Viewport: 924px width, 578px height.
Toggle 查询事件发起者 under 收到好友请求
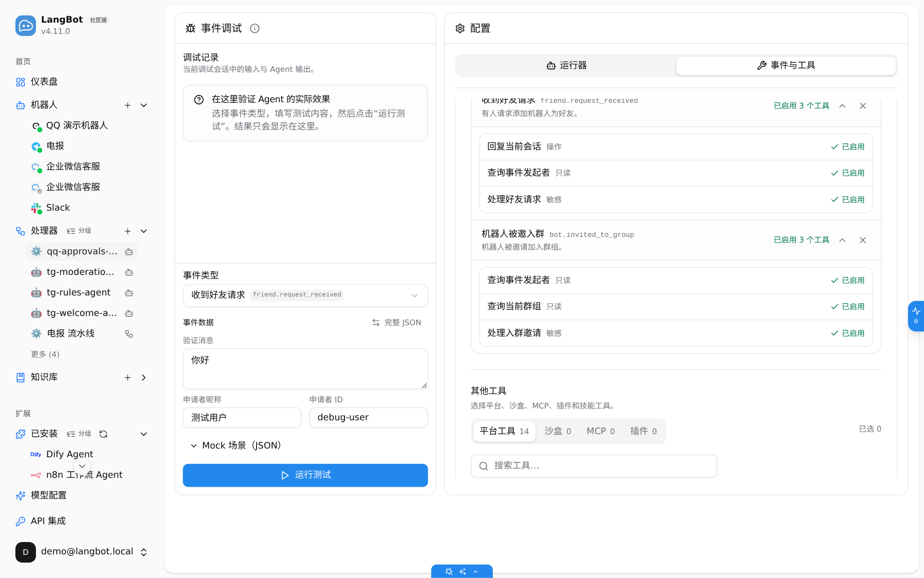tap(848, 173)
